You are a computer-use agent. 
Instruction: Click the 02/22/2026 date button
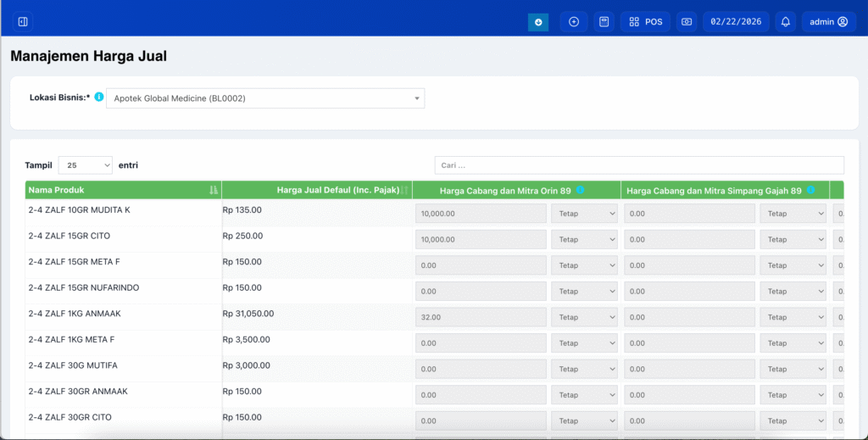(x=736, y=22)
